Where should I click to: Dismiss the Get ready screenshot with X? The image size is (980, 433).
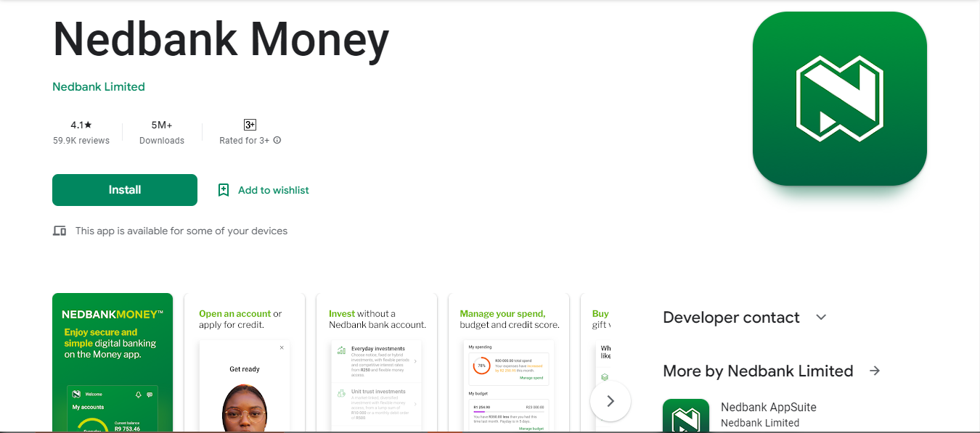pos(282,347)
